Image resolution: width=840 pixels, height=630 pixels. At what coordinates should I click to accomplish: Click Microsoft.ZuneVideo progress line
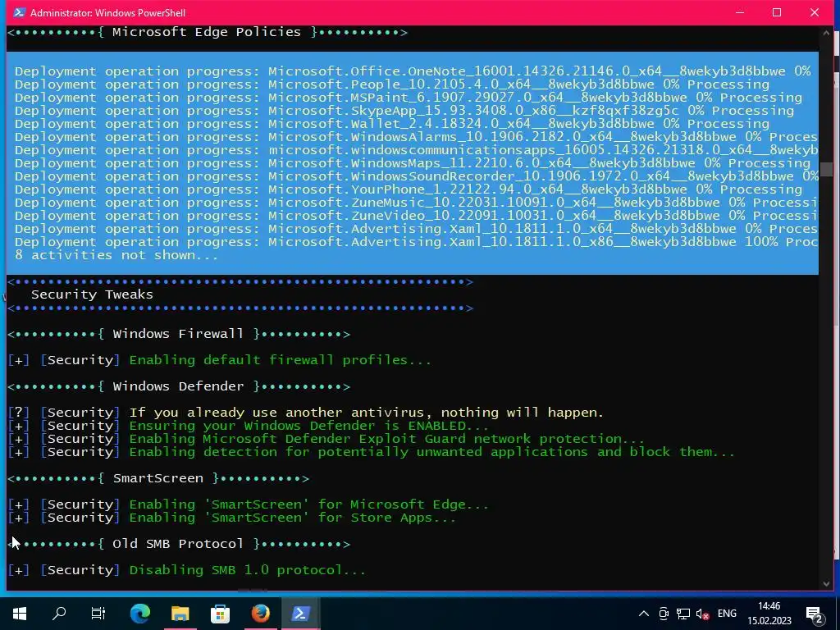click(x=416, y=216)
